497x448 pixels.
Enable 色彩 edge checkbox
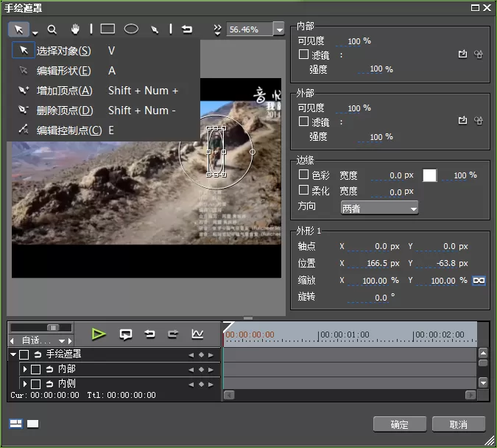[x=303, y=175]
